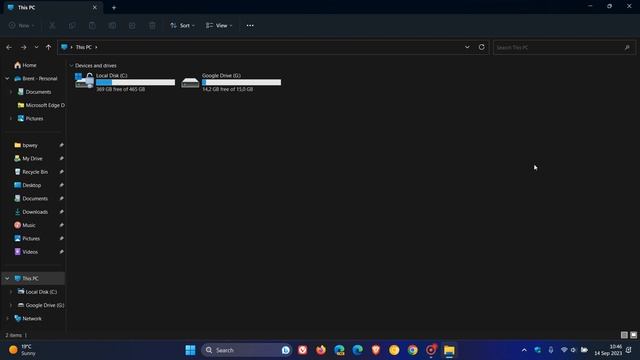This screenshot has height=360, width=640.
Task: Select the Google Drive (G:) drive icon
Action: (190, 82)
